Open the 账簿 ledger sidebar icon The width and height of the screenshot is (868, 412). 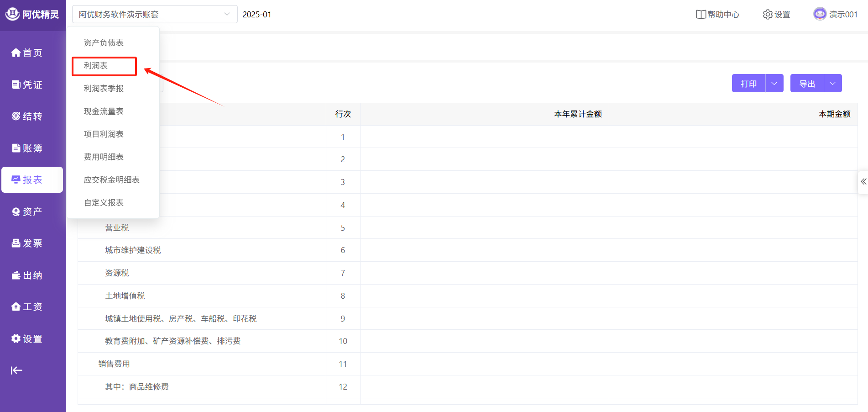[16, 148]
